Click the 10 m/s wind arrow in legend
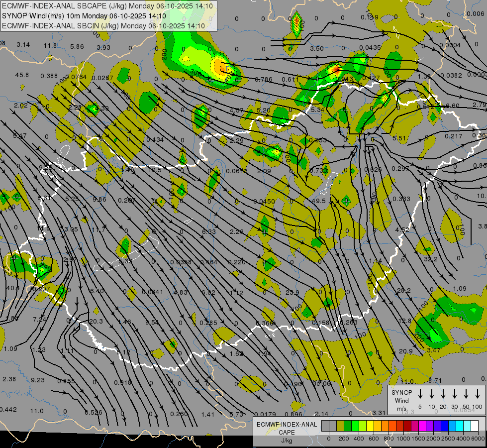 [x=431, y=393]
